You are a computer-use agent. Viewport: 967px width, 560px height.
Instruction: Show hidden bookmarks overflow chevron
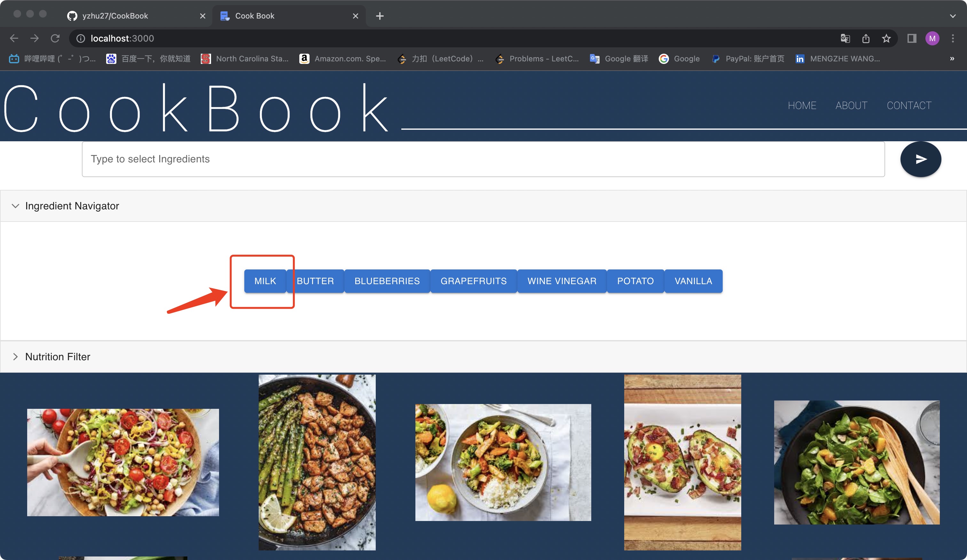[952, 59]
